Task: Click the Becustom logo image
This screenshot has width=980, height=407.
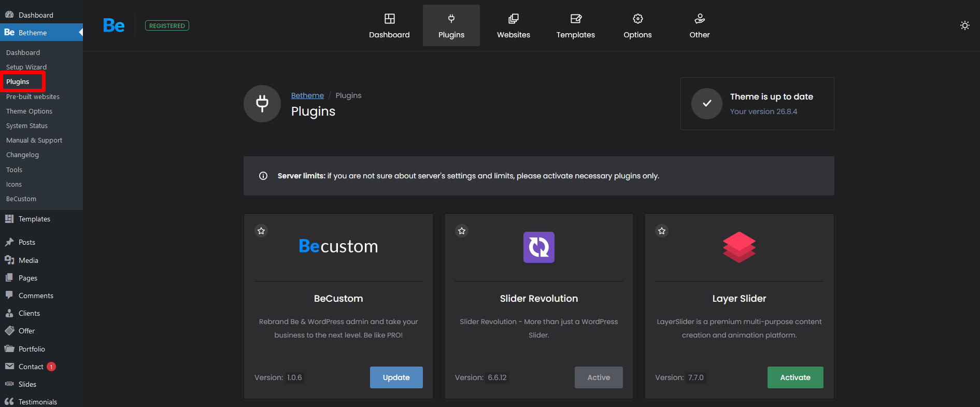Action: coord(338,246)
